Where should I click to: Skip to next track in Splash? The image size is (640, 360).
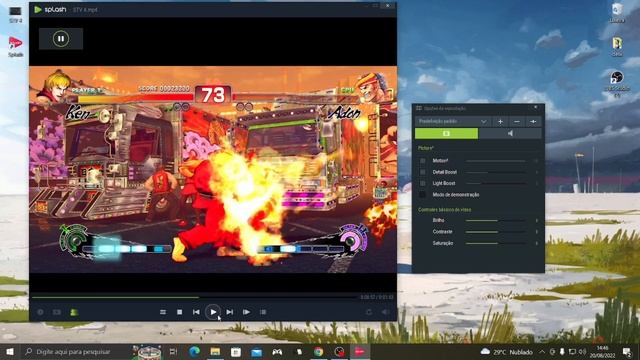230,312
